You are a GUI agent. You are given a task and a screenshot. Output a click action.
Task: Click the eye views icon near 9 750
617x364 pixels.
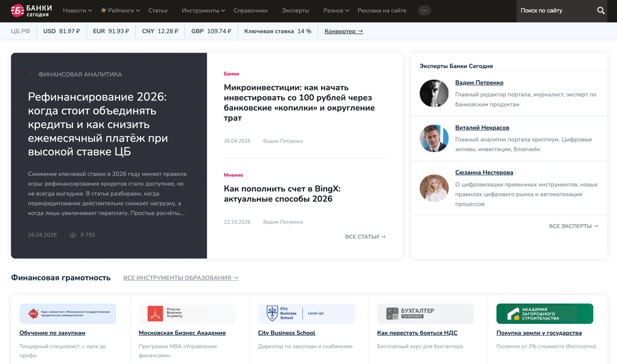[73, 235]
